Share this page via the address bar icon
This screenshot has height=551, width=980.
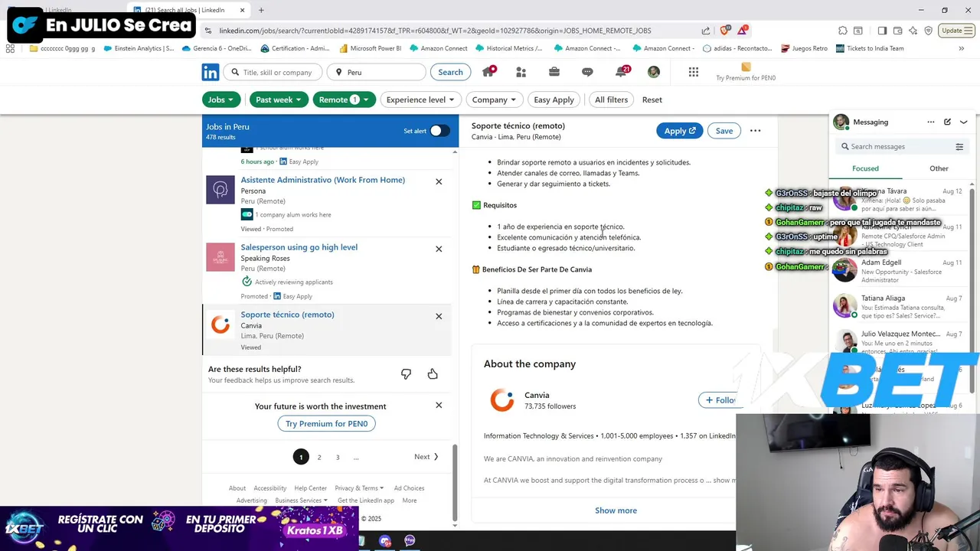(x=705, y=31)
